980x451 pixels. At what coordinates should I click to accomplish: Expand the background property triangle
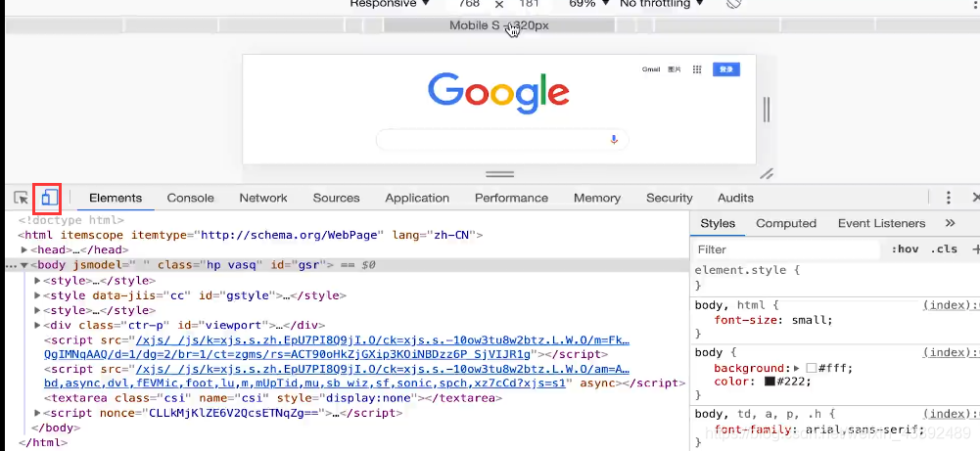click(797, 369)
